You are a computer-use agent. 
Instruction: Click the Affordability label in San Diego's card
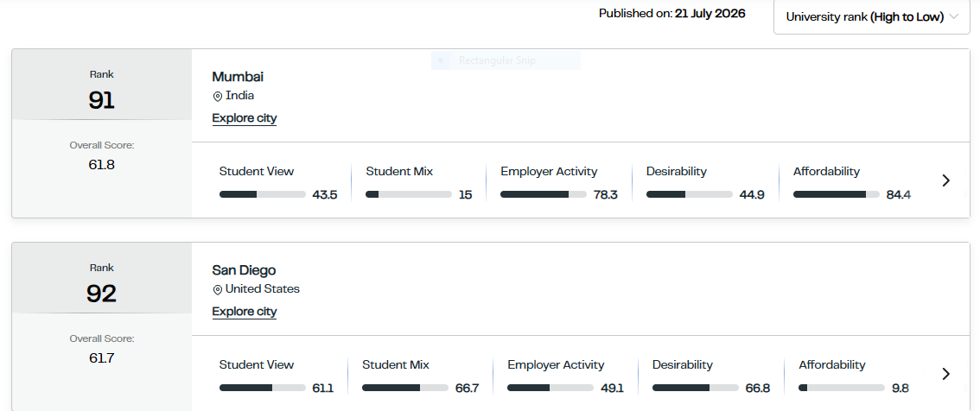click(832, 364)
